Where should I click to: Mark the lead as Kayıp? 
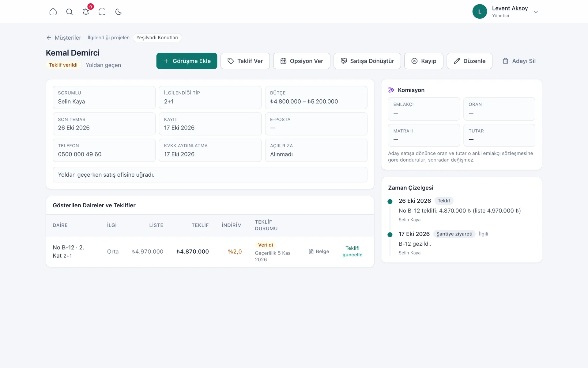[424, 61]
